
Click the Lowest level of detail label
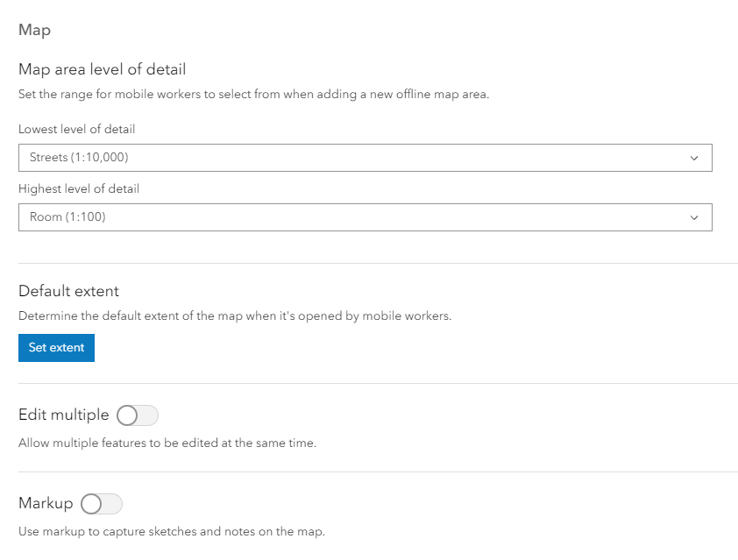77,129
